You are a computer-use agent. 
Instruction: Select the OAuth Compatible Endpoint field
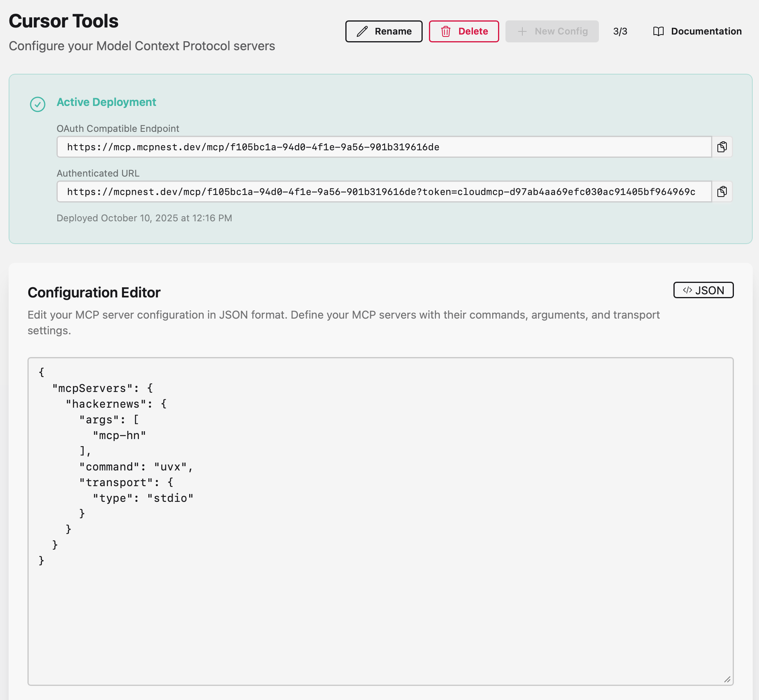click(x=353, y=147)
